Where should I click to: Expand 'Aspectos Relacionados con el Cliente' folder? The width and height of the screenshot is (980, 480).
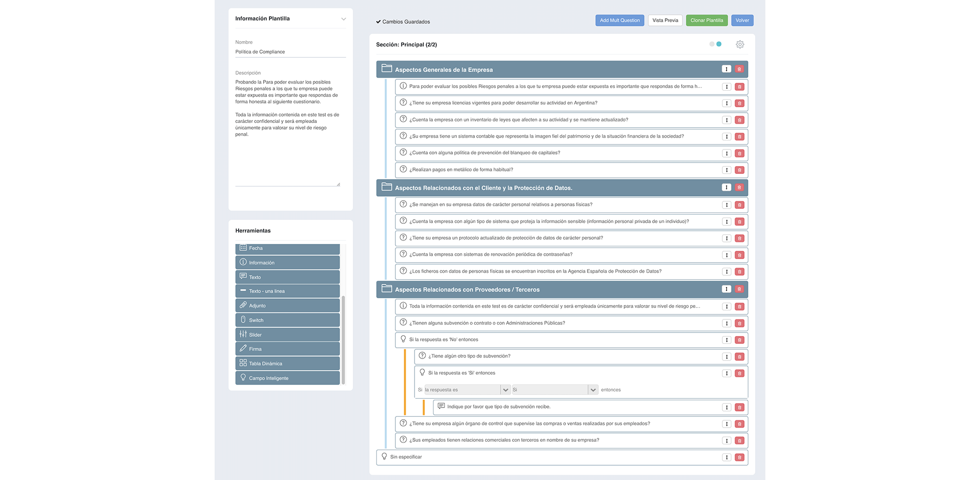click(x=387, y=187)
